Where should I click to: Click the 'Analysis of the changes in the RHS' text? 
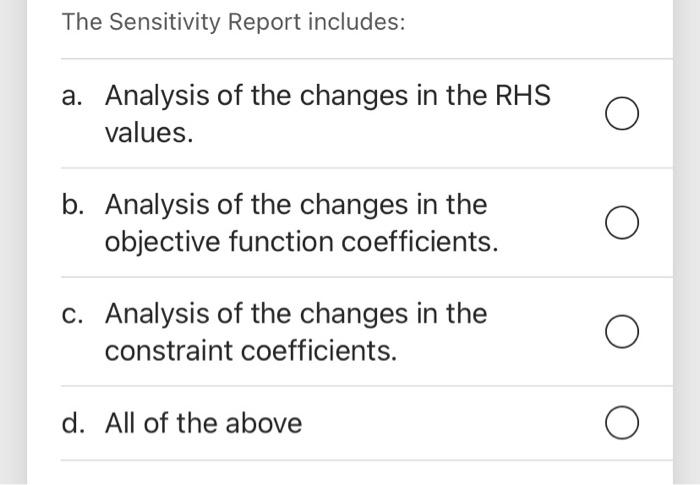327,96
